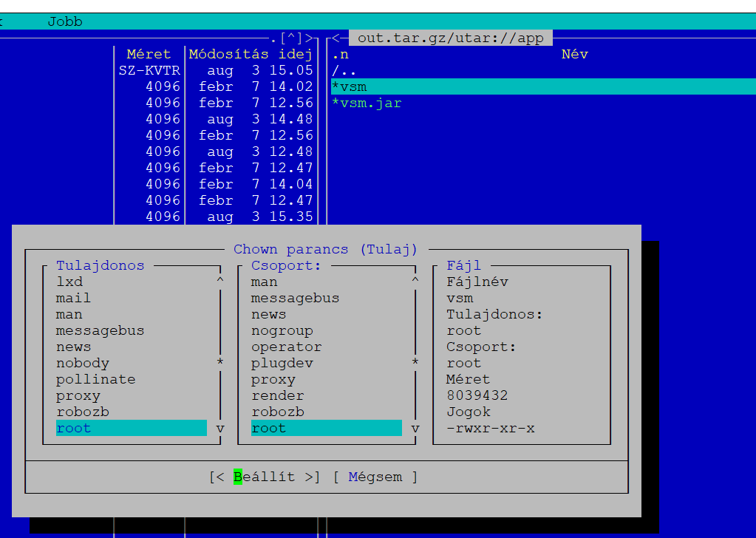
Task: Click the Méret column header
Action: click(149, 54)
